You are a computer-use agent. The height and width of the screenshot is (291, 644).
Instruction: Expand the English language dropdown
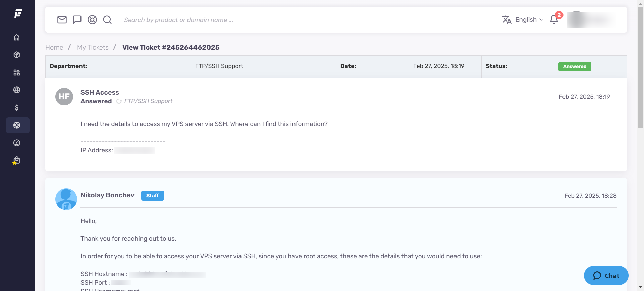(x=529, y=20)
